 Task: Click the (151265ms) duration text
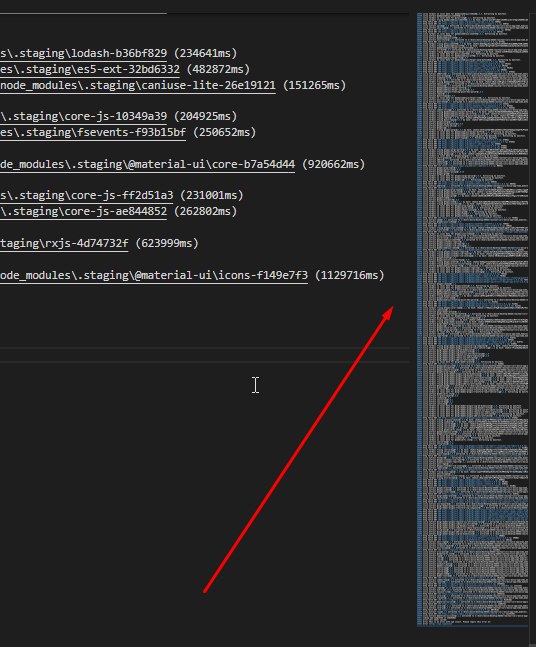coord(314,85)
